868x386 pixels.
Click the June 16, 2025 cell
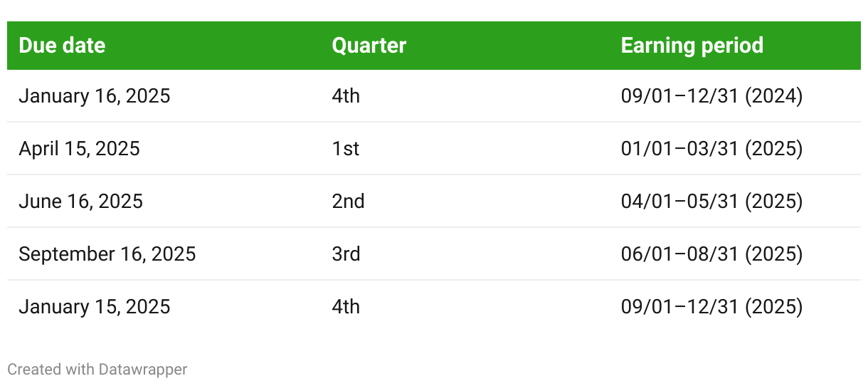[x=80, y=202]
